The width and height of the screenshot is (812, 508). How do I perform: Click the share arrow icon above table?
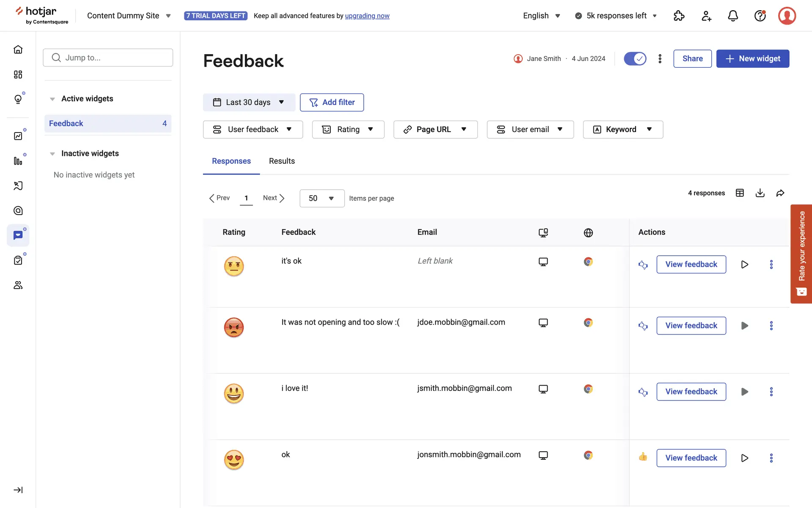780,193
